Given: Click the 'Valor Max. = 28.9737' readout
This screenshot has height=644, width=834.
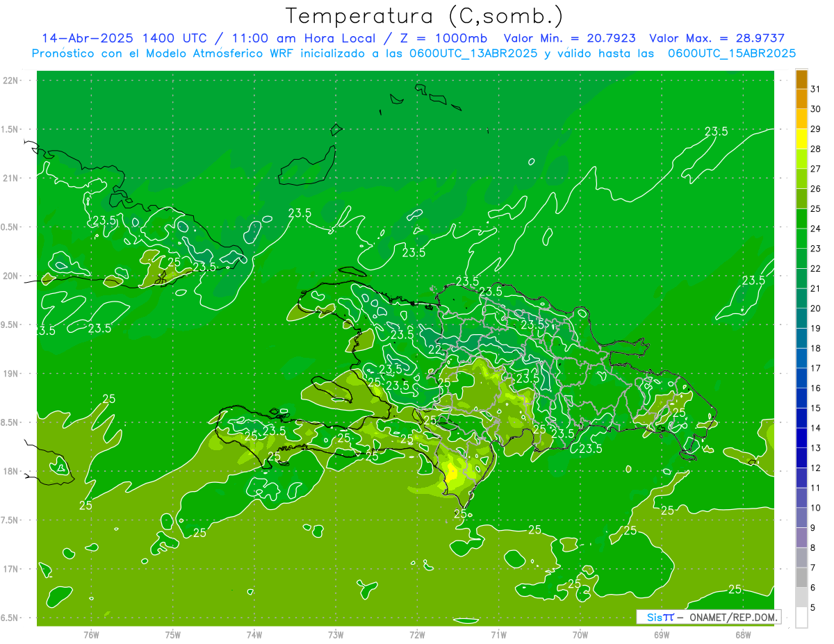Looking at the screenshot, I should pos(717,38).
